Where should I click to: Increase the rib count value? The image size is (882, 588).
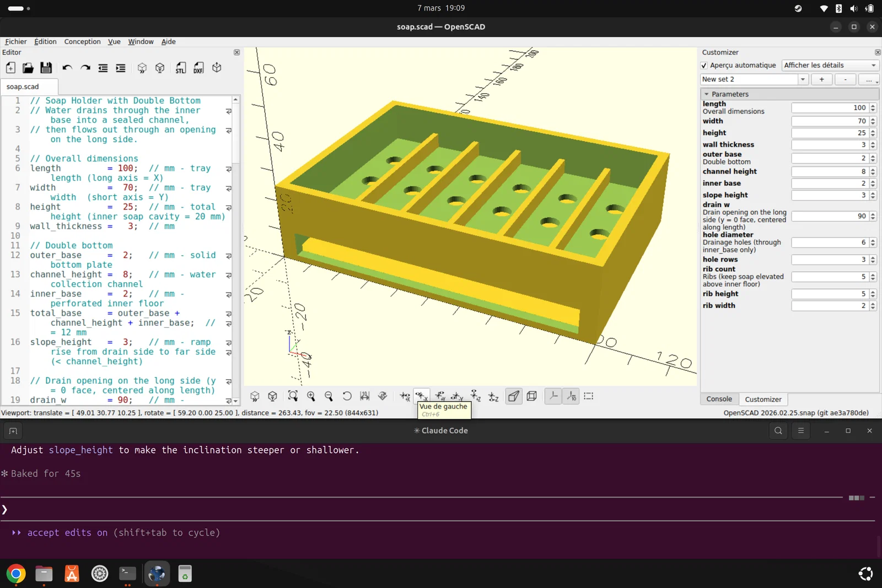click(x=873, y=274)
